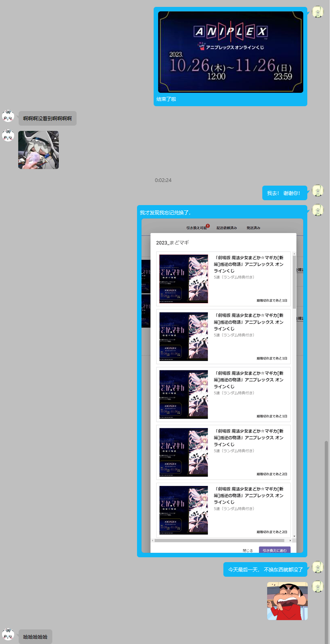This screenshot has height=644, width=330.
Task: Click the 閉じる button in the dialog
Action: coord(248,550)
